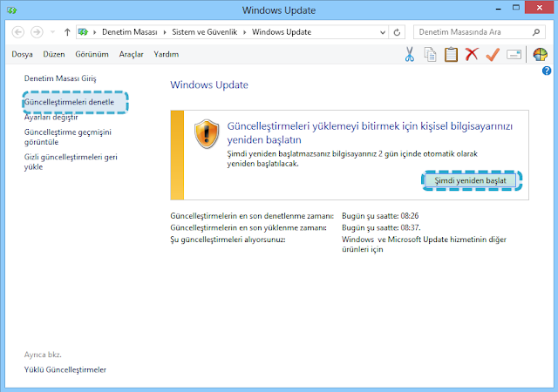The height and width of the screenshot is (392, 558).
Task: Open the Araçlar menu
Action: 132,54
